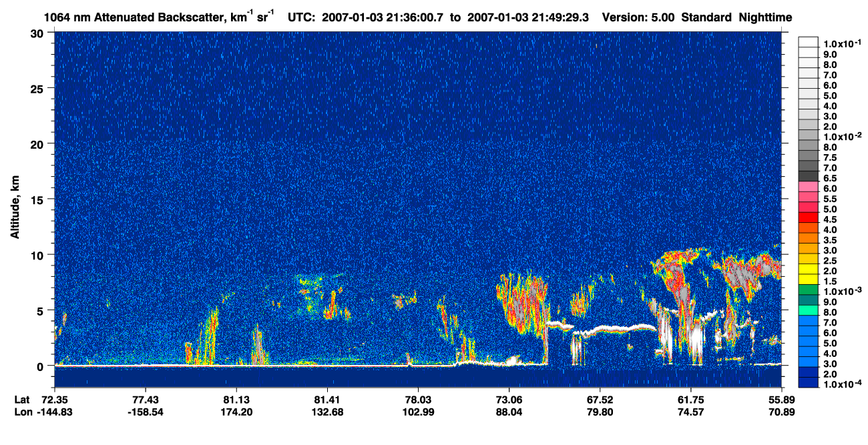Click longitude value 132.68
Image resolution: width=868 pixels, height=445 pixels.
[327, 412]
